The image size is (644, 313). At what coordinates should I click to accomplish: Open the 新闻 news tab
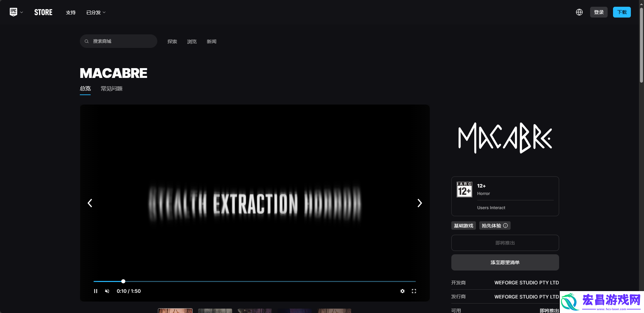point(212,41)
